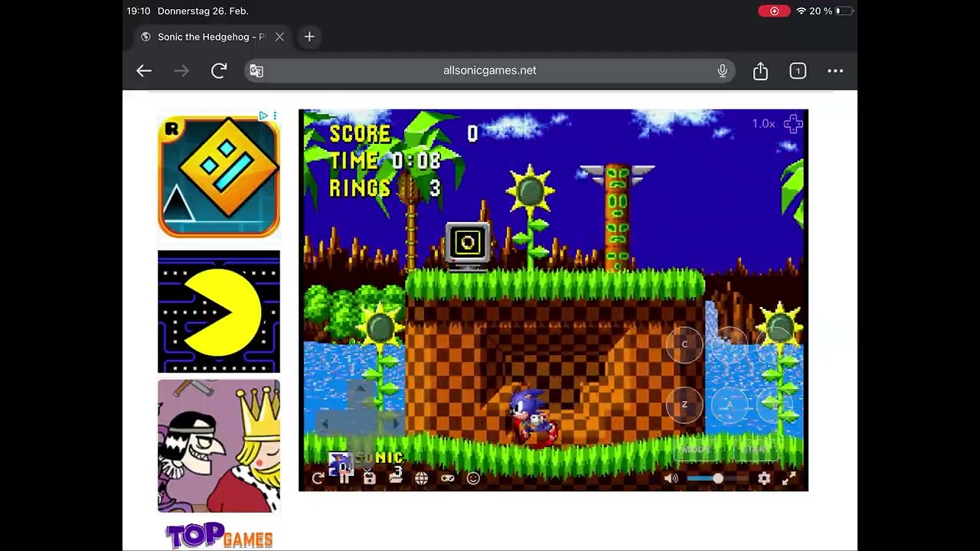This screenshot has width=980, height=551.
Task: Open the ad options three-dot icon
Action: click(x=275, y=116)
